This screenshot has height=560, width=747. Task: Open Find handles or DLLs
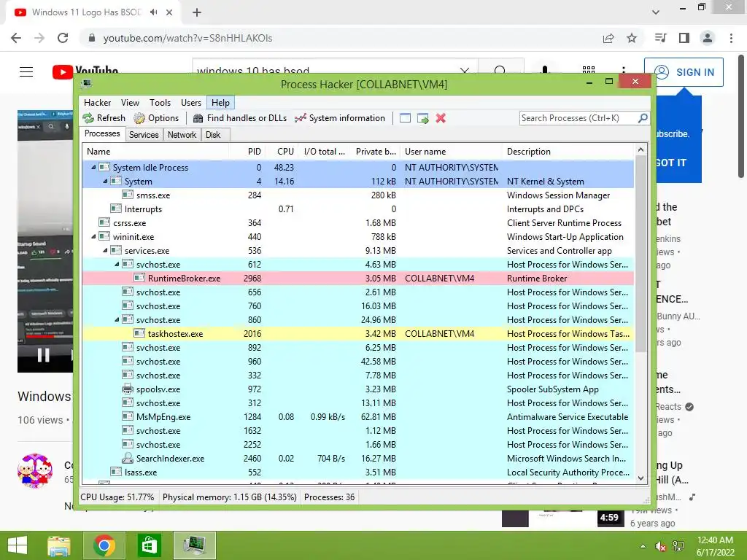coord(240,118)
